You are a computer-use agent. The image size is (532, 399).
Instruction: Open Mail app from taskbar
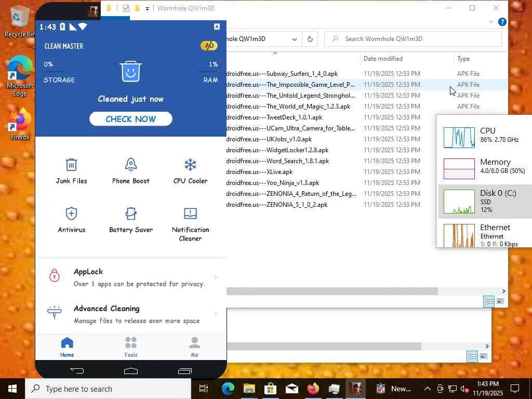click(292, 389)
